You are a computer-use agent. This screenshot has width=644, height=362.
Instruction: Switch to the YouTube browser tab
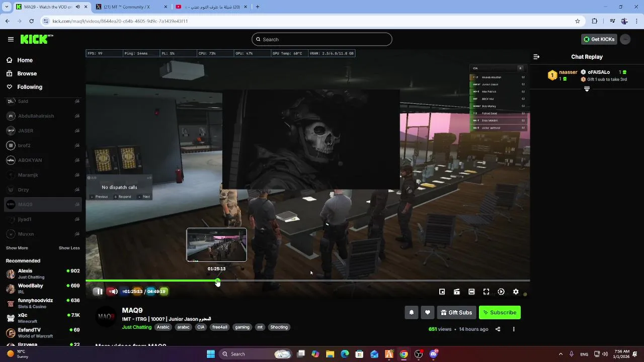click(211, 7)
